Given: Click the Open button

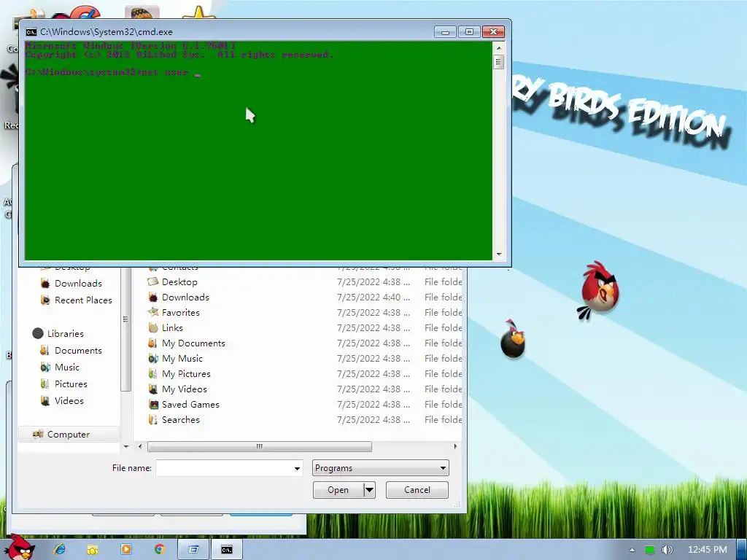Looking at the screenshot, I should tap(338, 490).
